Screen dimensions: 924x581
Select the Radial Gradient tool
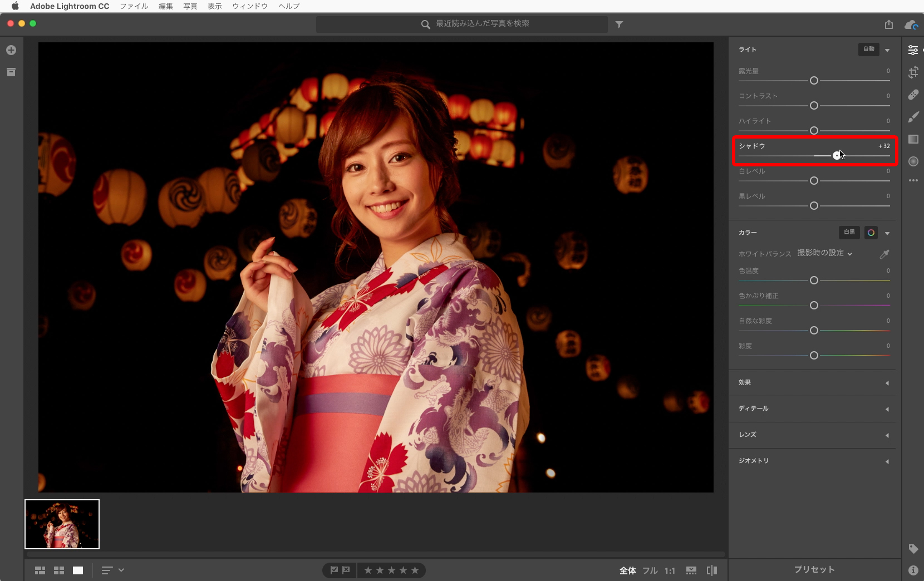[913, 161]
